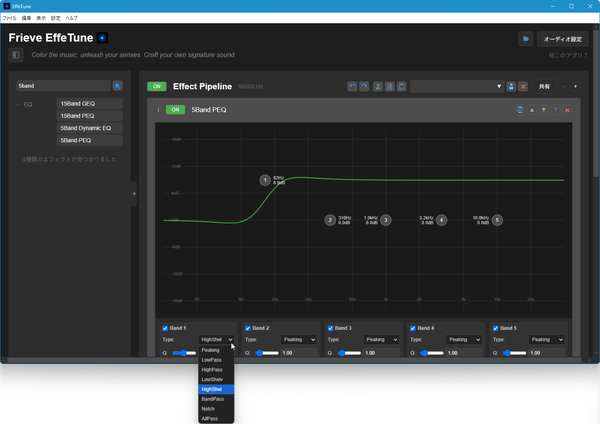Close Band 1 Type HighShel dropdown
The image size is (600, 424).
216,339
